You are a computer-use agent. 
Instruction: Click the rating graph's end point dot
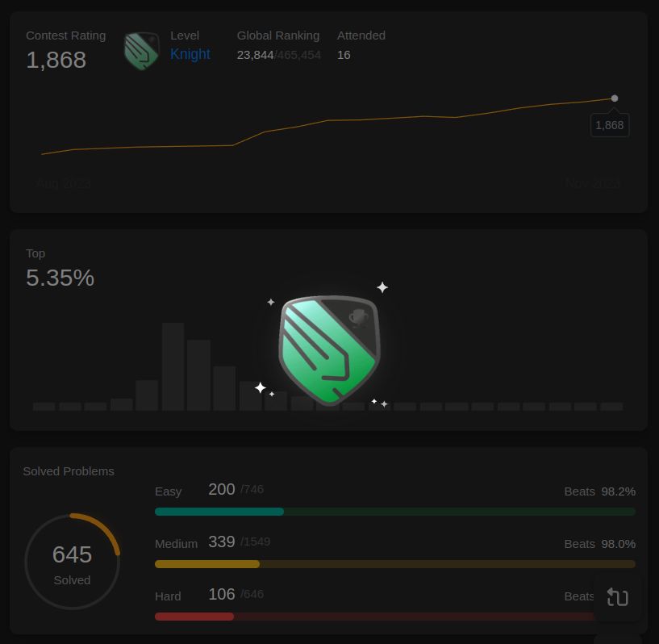point(615,98)
